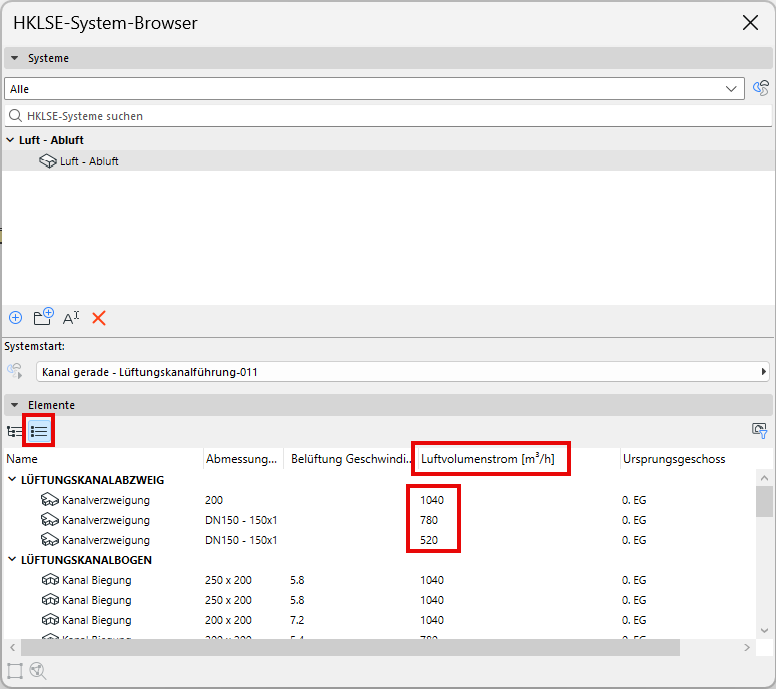The image size is (776, 689).
Task: Close the HKLSE-System-Browser window
Action: pyautogui.click(x=750, y=22)
